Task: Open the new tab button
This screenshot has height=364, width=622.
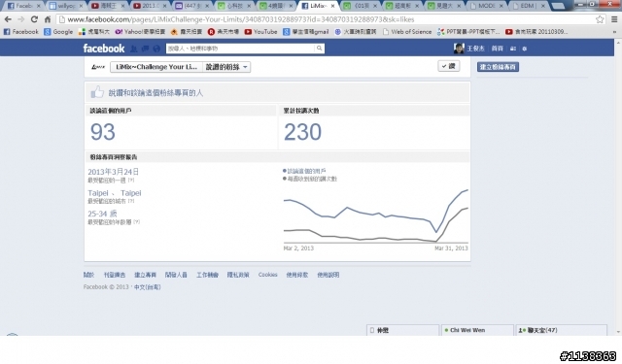Action: point(558,6)
